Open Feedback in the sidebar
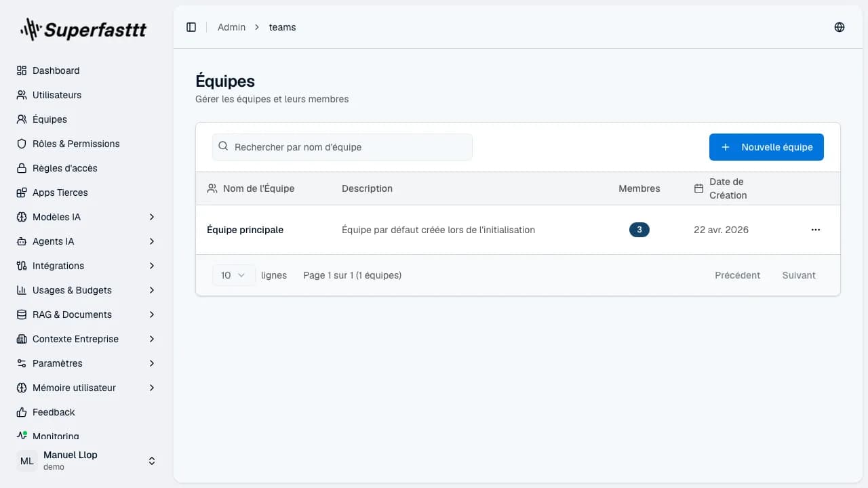 (x=87, y=412)
